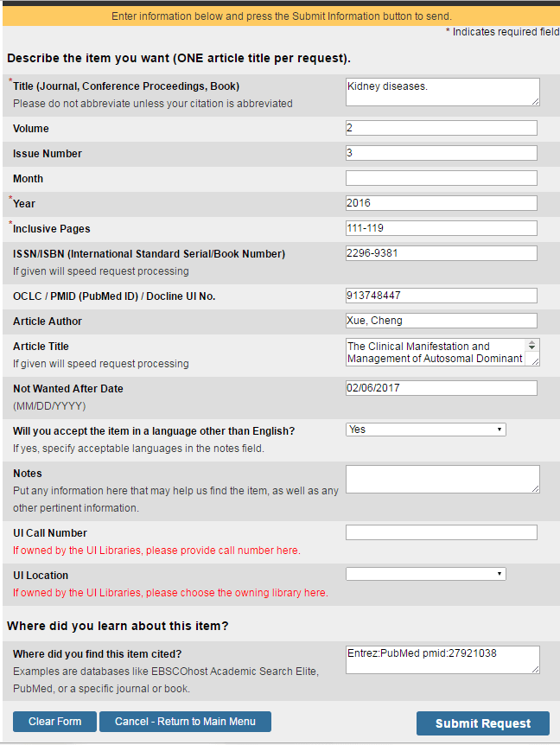
Task: Click the Issue Number field
Action: tap(441, 153)
